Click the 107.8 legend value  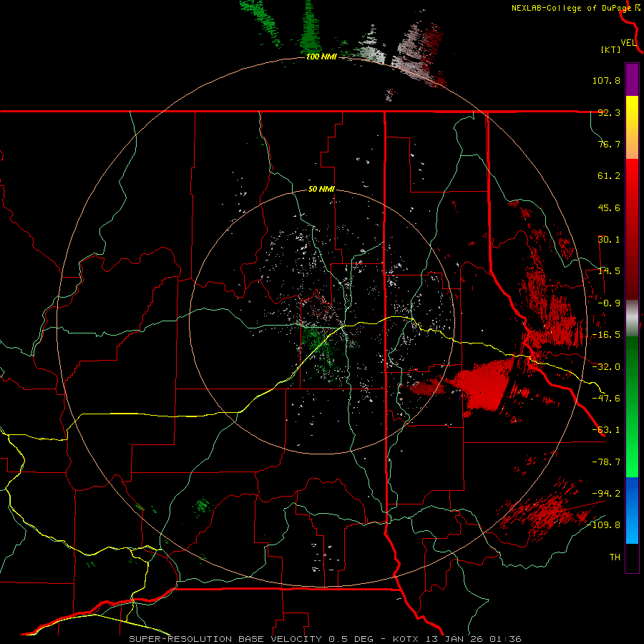coord(606,80)
